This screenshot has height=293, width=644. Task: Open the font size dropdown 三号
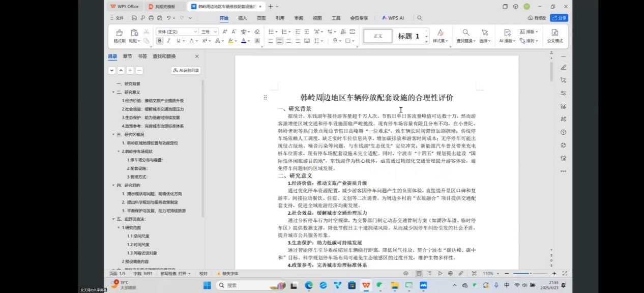tap(209, 32)
